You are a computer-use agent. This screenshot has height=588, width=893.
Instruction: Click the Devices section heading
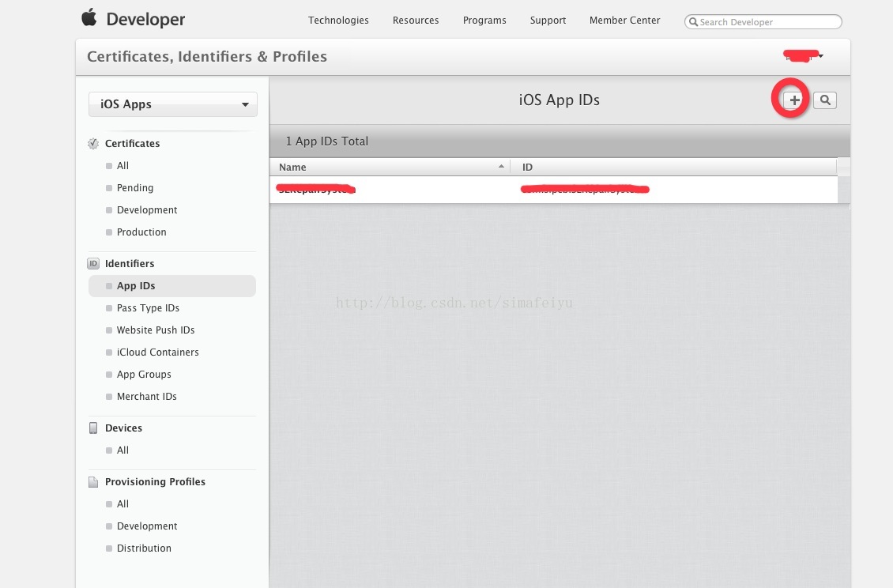[x=123, y=428]
